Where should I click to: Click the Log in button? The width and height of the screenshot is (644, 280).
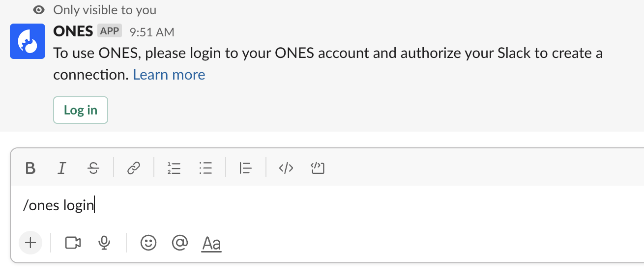[81, 110]
